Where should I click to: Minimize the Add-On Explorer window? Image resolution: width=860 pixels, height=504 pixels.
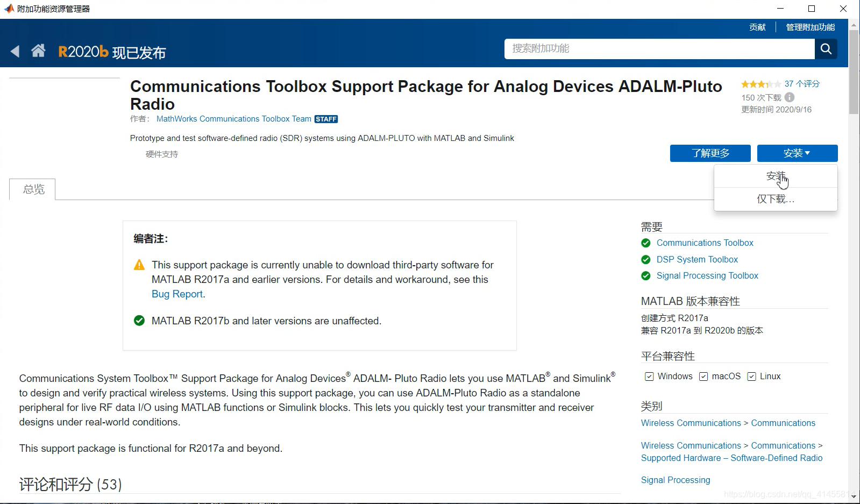pyautogui.click(x=780, y=9)
